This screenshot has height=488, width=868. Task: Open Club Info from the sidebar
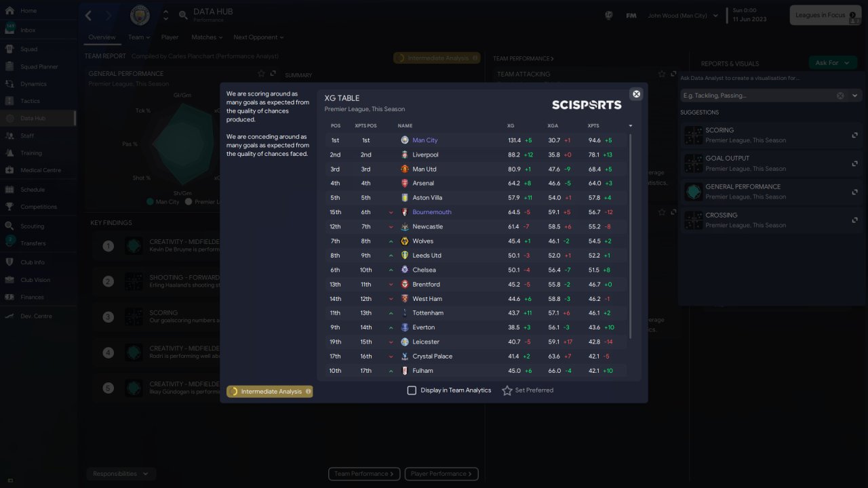point(33,262)
